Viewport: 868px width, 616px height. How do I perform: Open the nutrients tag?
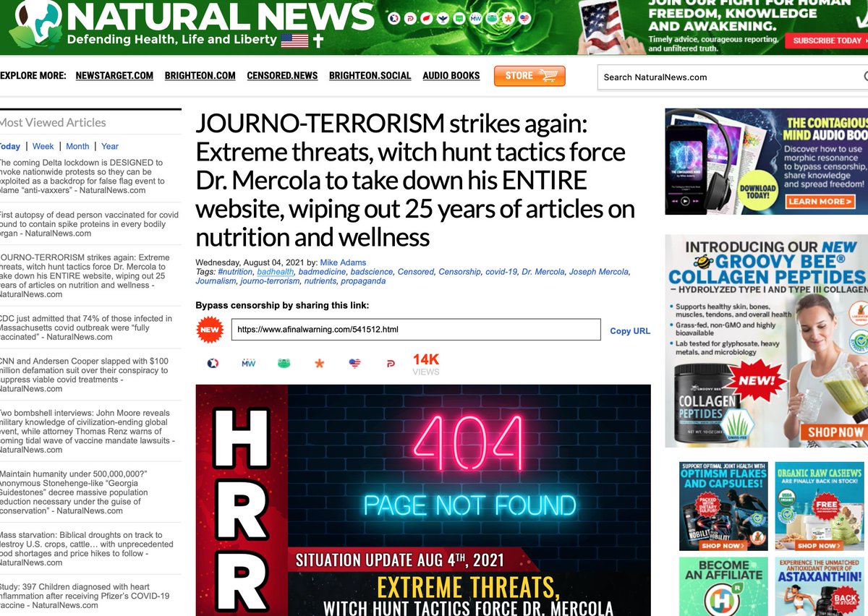pos(320,281)
